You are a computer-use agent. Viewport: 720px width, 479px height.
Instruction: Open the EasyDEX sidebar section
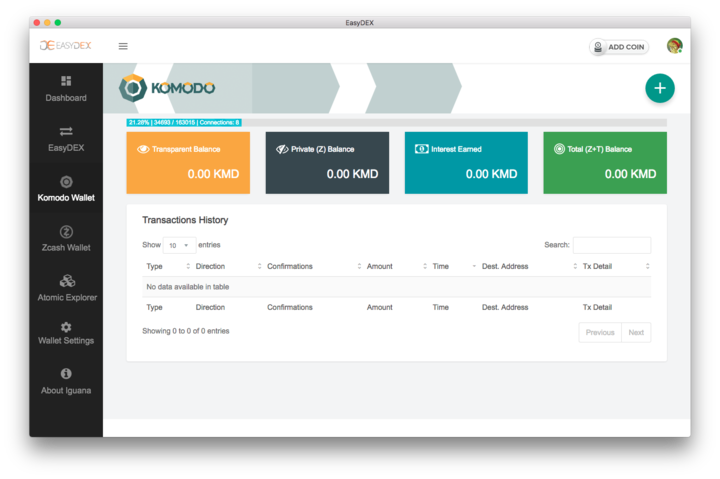coord(66,139)
